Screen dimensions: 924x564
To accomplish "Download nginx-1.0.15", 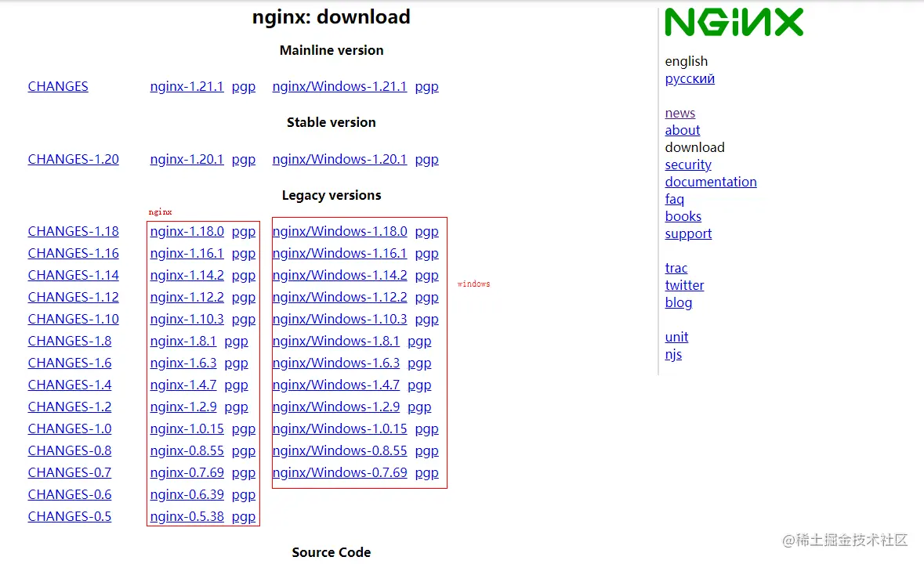I will (x=187, y=428).
